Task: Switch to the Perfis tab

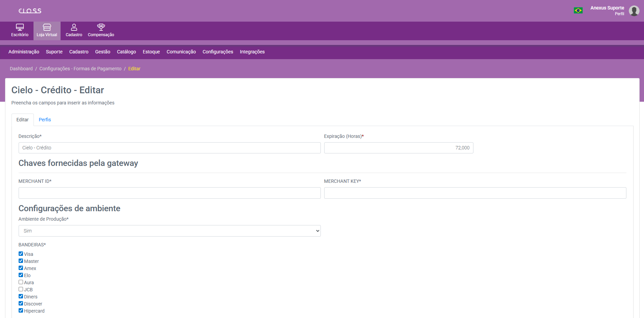Action: tap(45, 120)
